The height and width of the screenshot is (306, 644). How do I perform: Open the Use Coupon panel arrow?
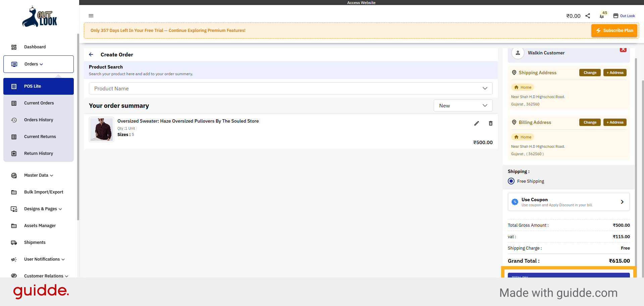tap(622, 202)
